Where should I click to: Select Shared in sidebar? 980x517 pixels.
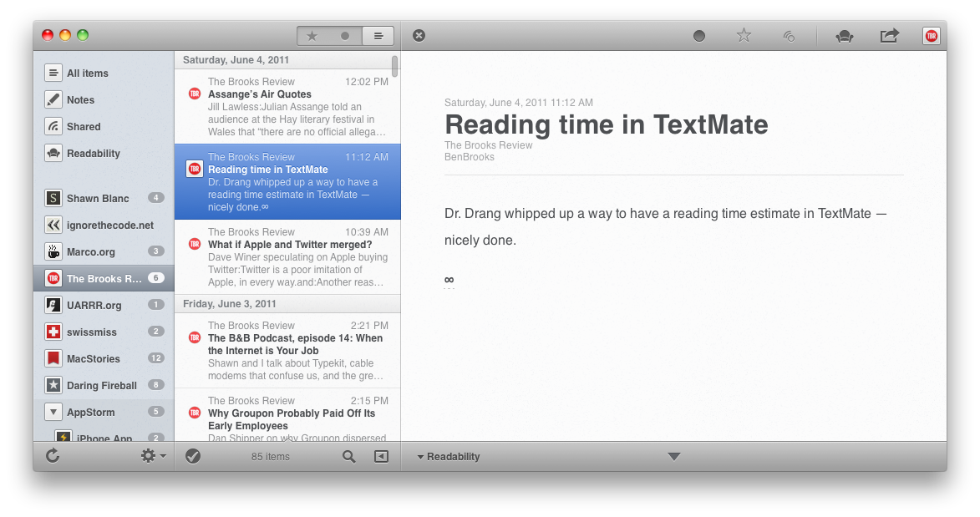104,127
